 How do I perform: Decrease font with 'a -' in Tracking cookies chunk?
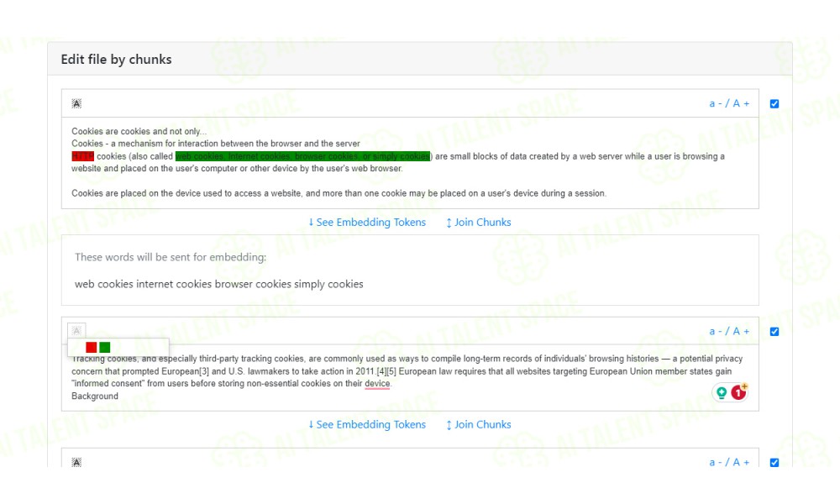716,331
